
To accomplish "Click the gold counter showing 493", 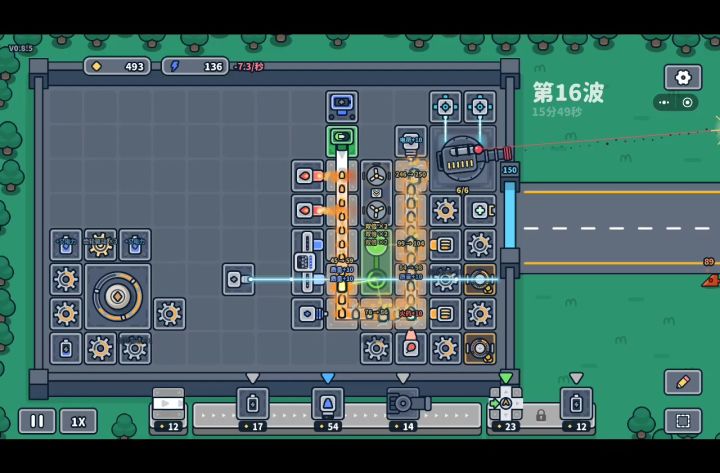I will coord(117,67).
